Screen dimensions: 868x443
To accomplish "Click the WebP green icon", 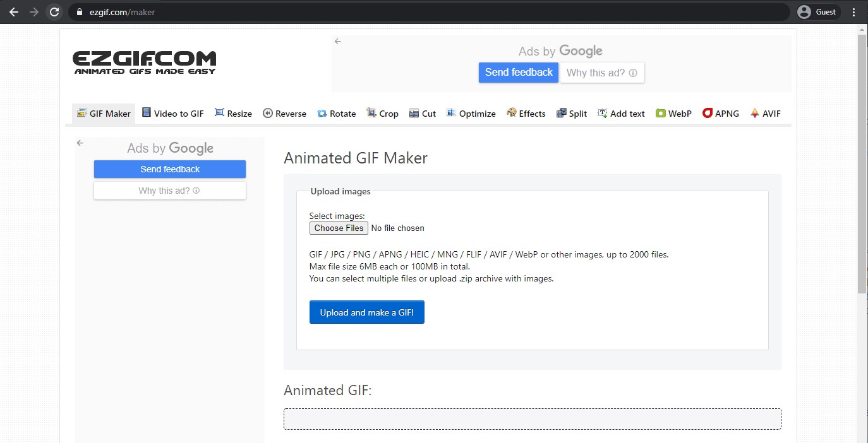I will coord(661,114).
